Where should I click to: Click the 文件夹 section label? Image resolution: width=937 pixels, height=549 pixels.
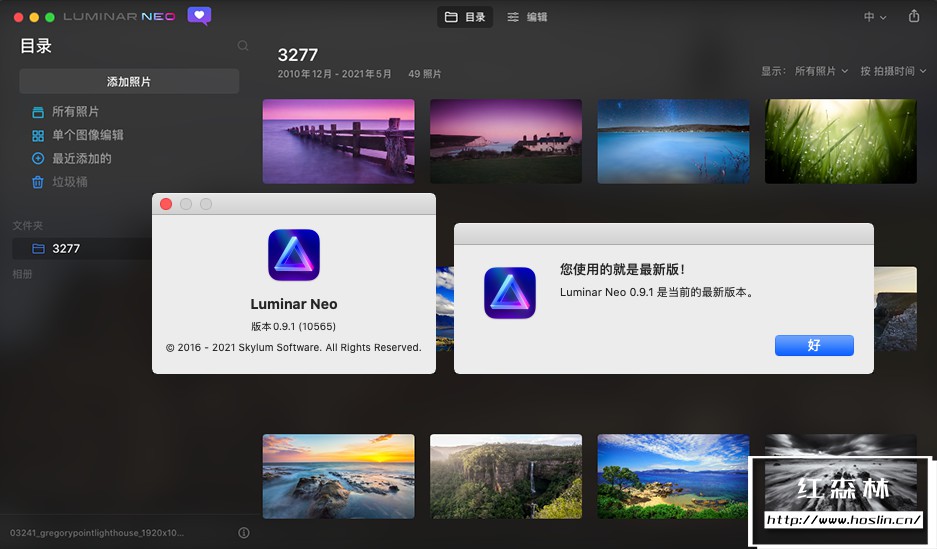click(27, 226)
